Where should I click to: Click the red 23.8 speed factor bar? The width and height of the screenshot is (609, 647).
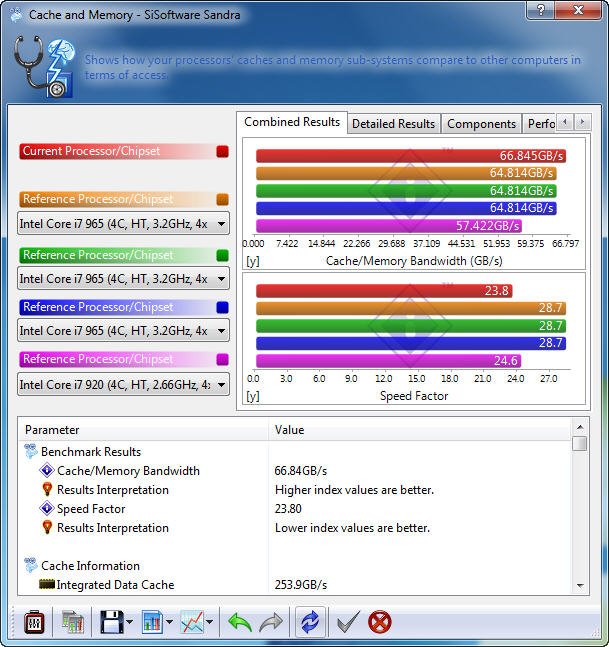click(x=384, y=290)
